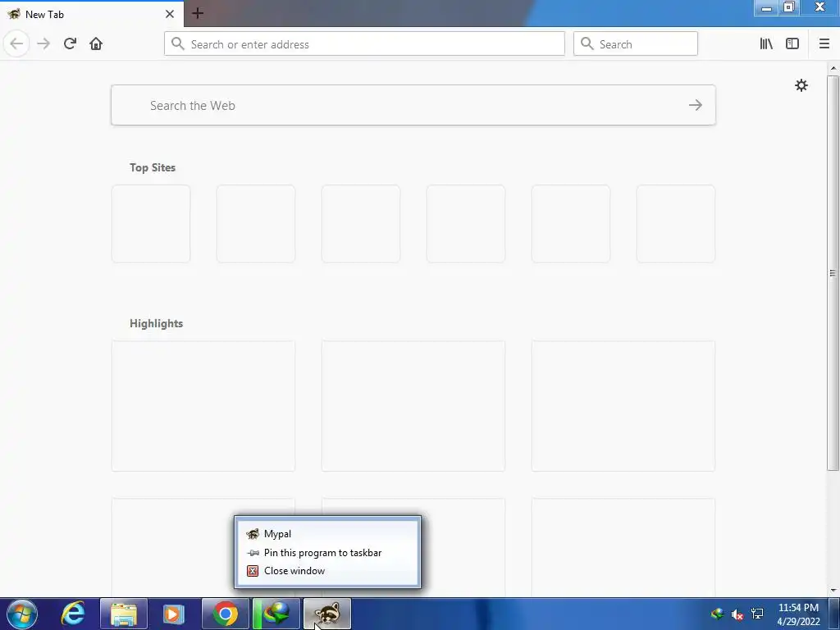Click the scrollbar up arrow
This screenshot has width=840, height=630.
click(x=833, y=69)
